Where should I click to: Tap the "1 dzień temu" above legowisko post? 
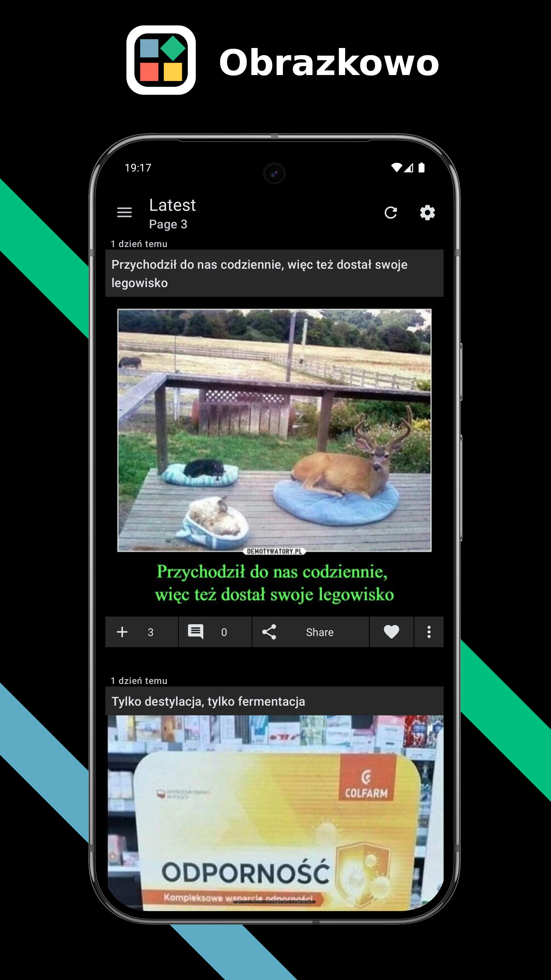(x=139, y=244)
